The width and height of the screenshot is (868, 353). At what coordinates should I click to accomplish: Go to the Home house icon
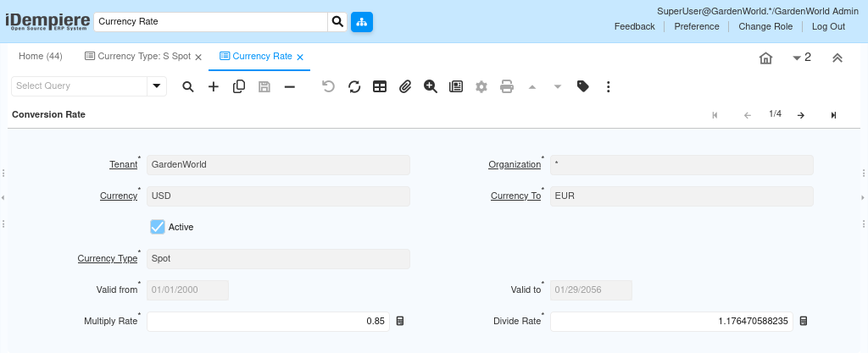[765, 58]
